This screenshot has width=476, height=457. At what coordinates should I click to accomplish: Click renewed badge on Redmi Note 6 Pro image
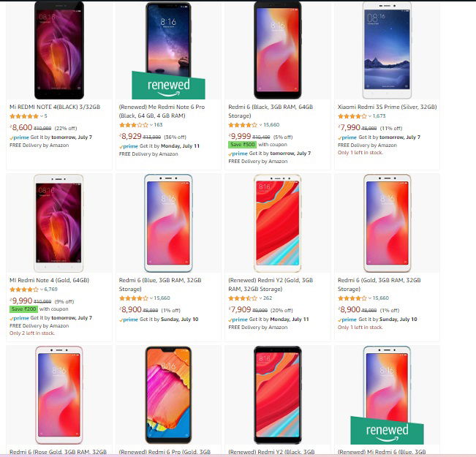[x=158, y=85]
